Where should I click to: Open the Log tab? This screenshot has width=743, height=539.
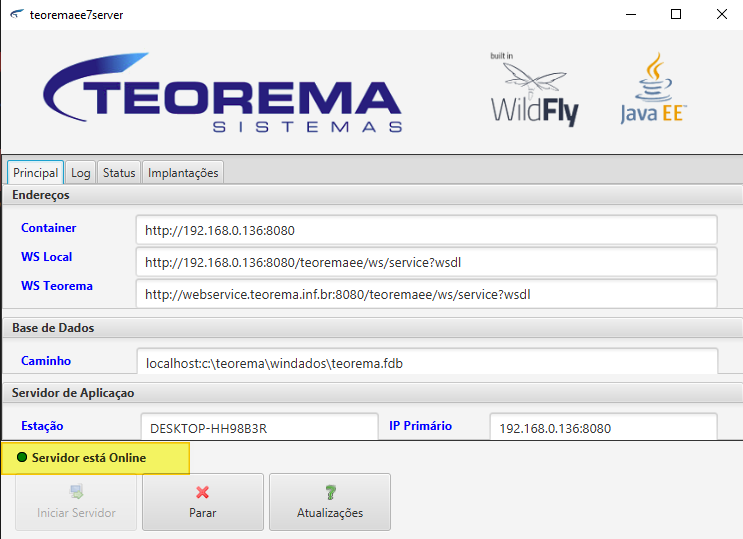[81, 173]
